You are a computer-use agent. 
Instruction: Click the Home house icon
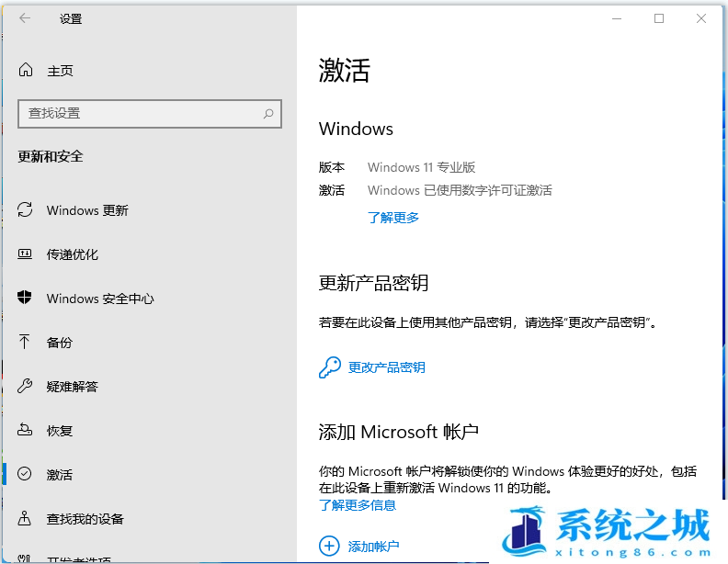26,70
